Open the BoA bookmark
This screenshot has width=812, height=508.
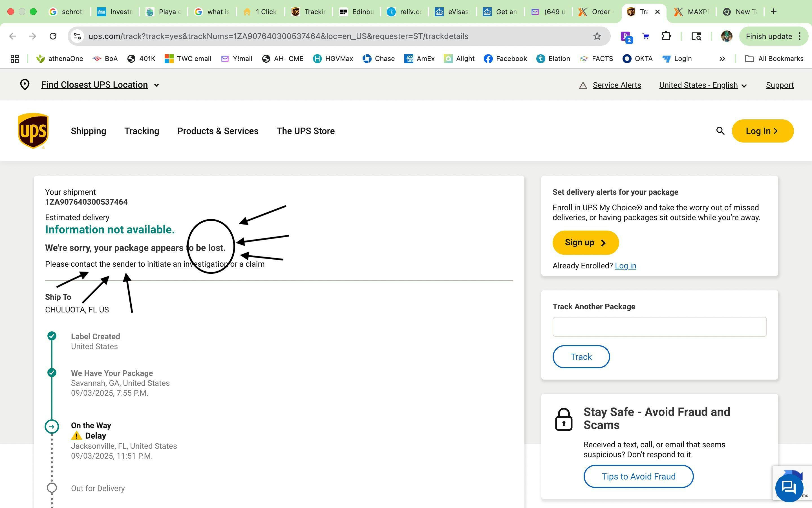(105, 59)
